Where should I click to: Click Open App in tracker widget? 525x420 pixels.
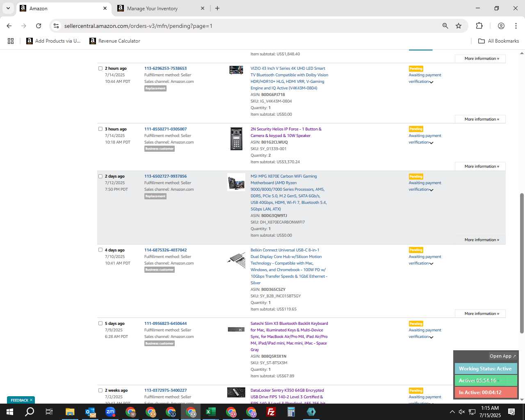tap(503, 356)
